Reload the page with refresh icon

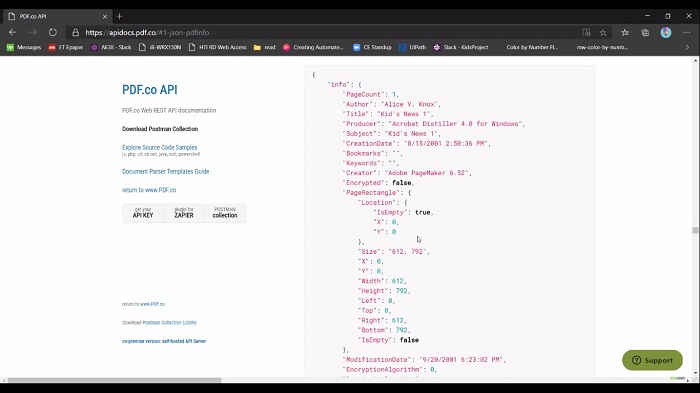(53, 32)
